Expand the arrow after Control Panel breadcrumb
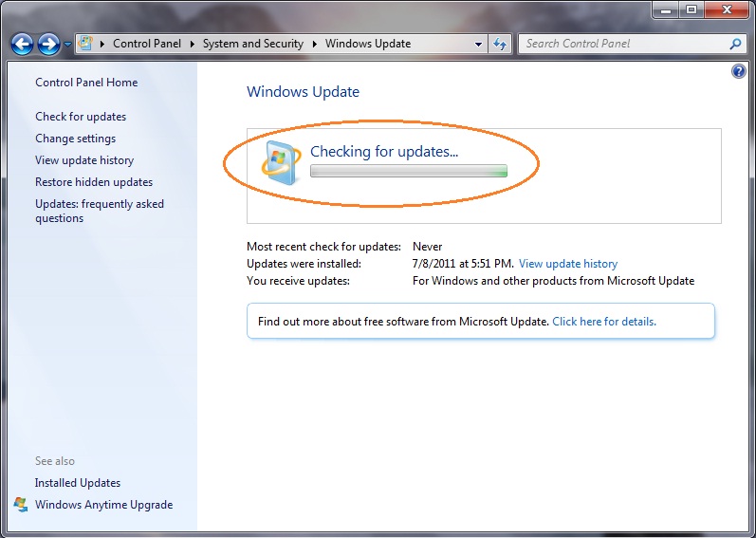The height and width of the screenshot is (538, 756). point(192,44)
